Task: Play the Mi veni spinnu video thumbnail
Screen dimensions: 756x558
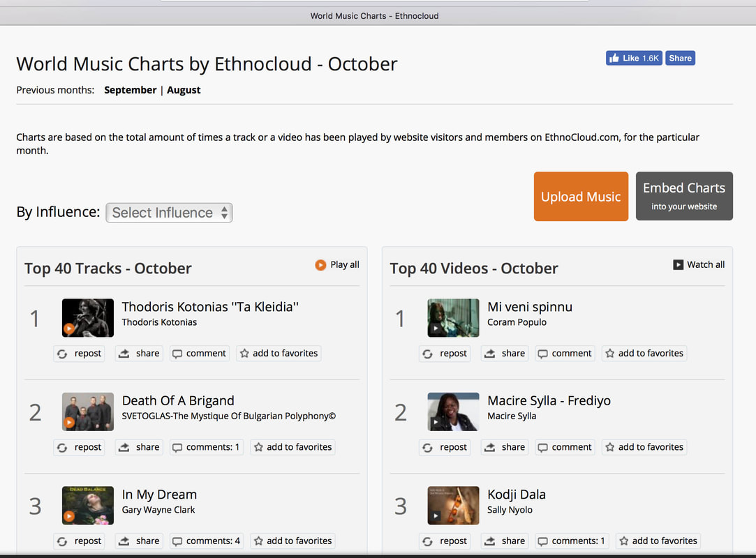Action: pyautogui.click(x=453, y=317)
